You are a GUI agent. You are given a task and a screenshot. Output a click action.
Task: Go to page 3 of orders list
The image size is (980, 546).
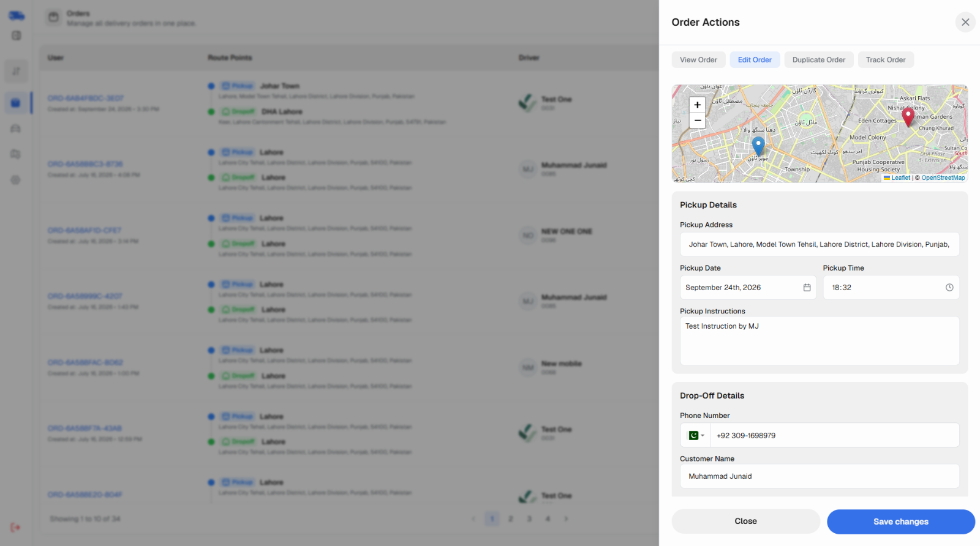click(529, 519)
